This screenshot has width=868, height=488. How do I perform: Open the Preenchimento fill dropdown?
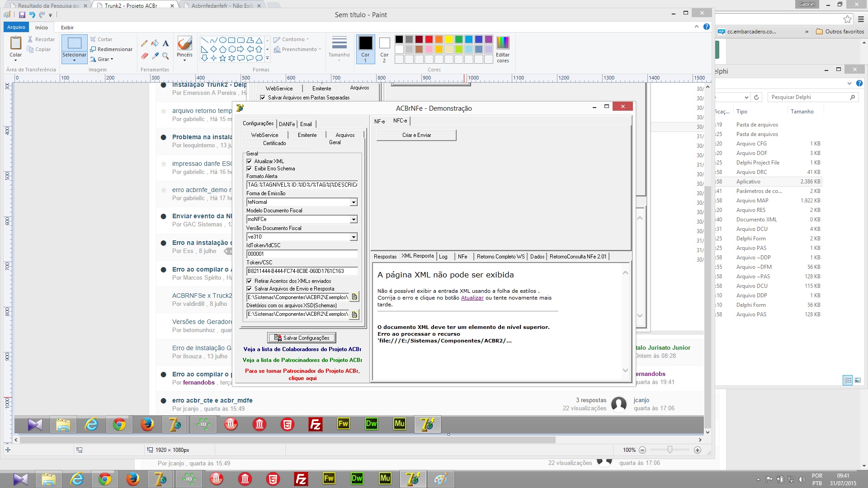pyautogui.click(x=298, y=49)
